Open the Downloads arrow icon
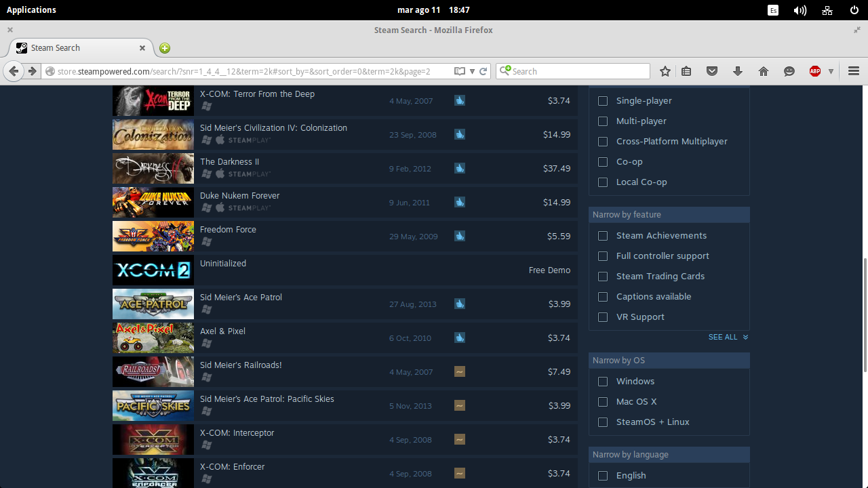Viewport: 868px width, 488px height. pyautogui.click(x=738, y=71)
